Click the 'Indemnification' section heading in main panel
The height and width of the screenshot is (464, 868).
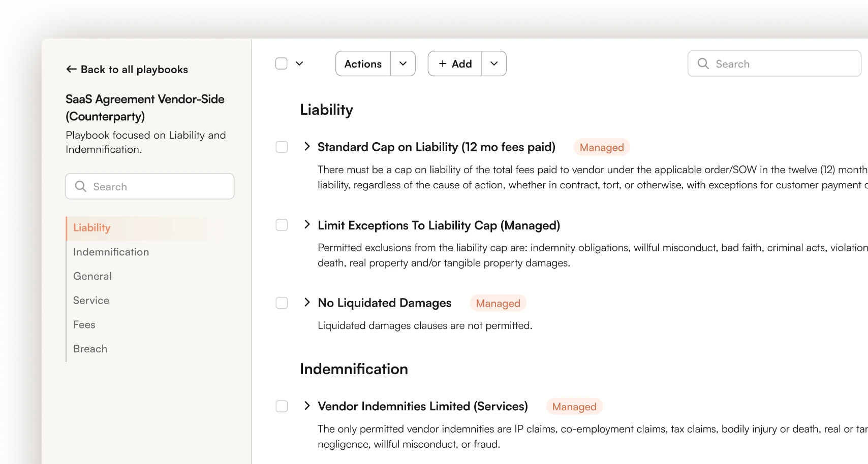354,369
